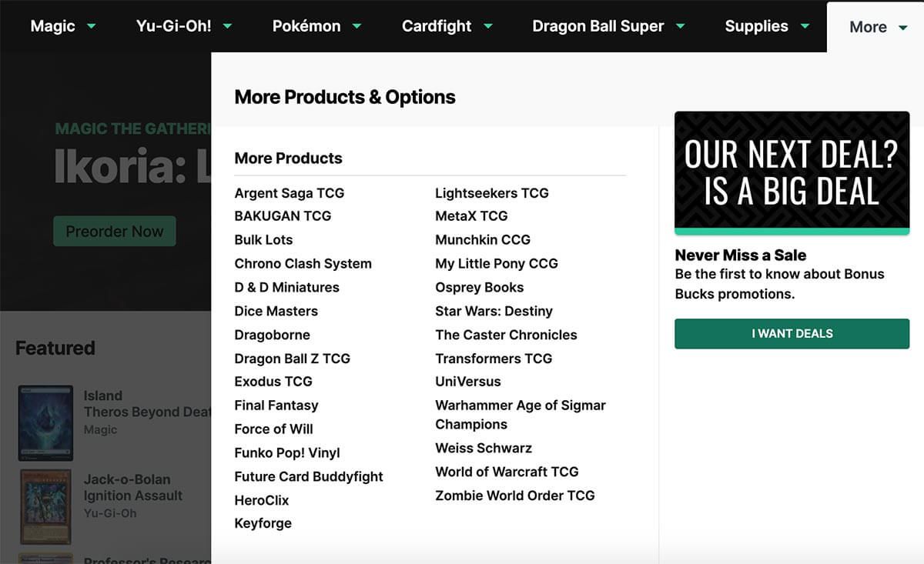Go to World of Warcraft TCG
Screen dimensions: 924x564
coord(507,472)
